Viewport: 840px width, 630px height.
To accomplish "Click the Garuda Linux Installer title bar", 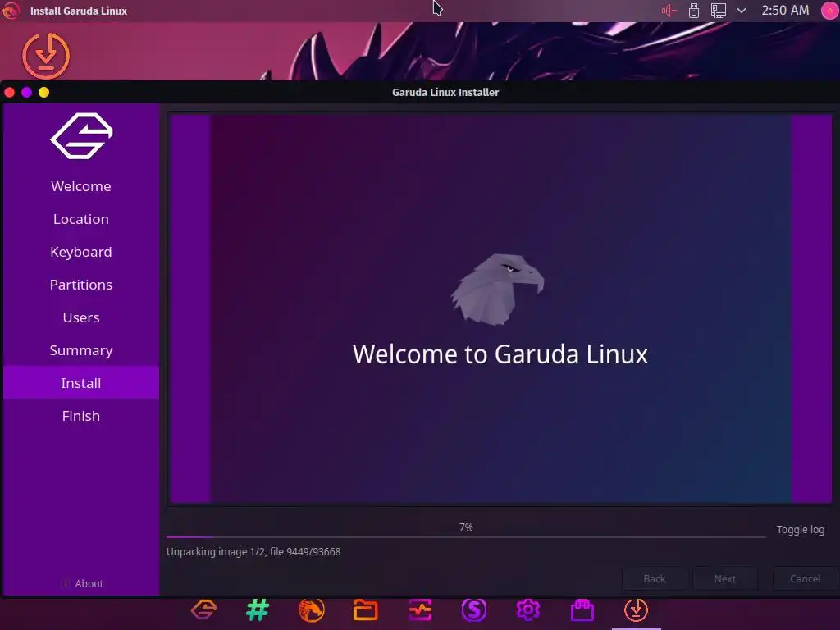I will coord(445,92).
